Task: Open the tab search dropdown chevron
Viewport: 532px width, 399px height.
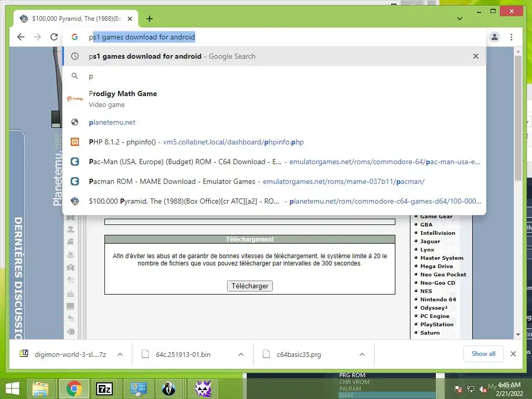Action: [460, 19]
